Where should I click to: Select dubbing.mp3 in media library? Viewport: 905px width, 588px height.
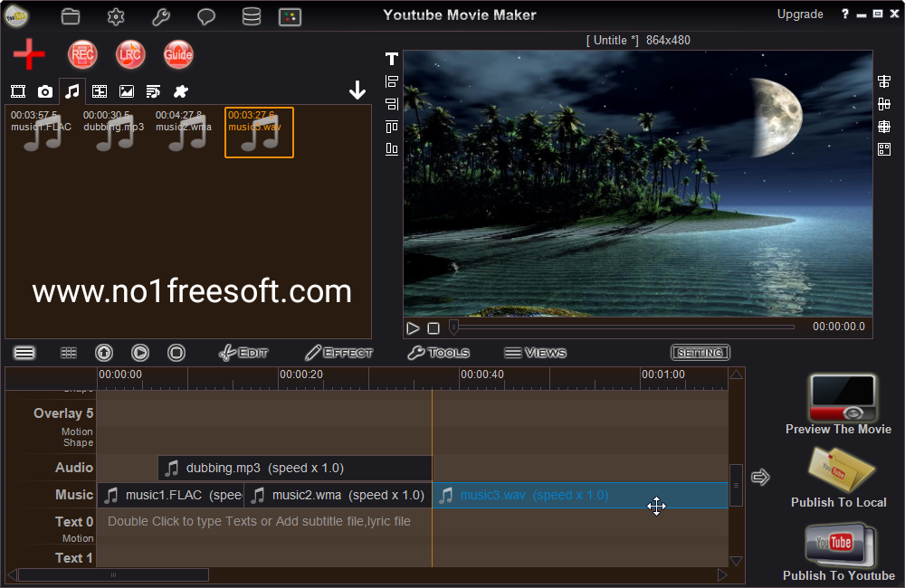click(114, 131)
